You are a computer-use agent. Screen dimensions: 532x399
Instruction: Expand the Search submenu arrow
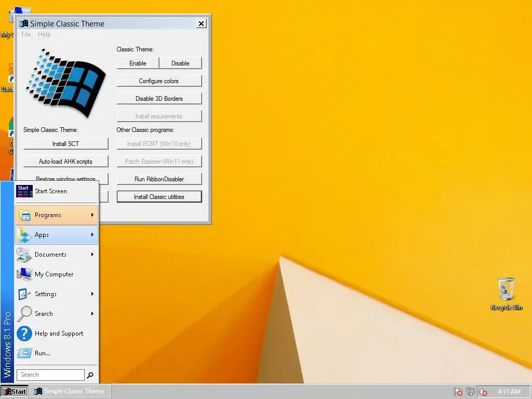[x=92, y=313]
